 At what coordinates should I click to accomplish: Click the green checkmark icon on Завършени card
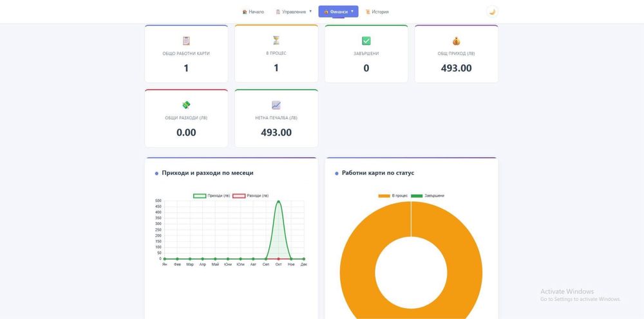pyautogui.click(x=366, y=41)
